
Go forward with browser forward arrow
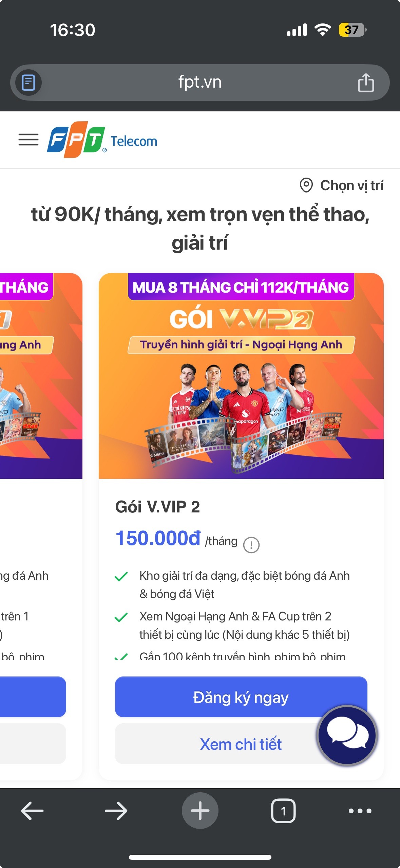[116, 811]
